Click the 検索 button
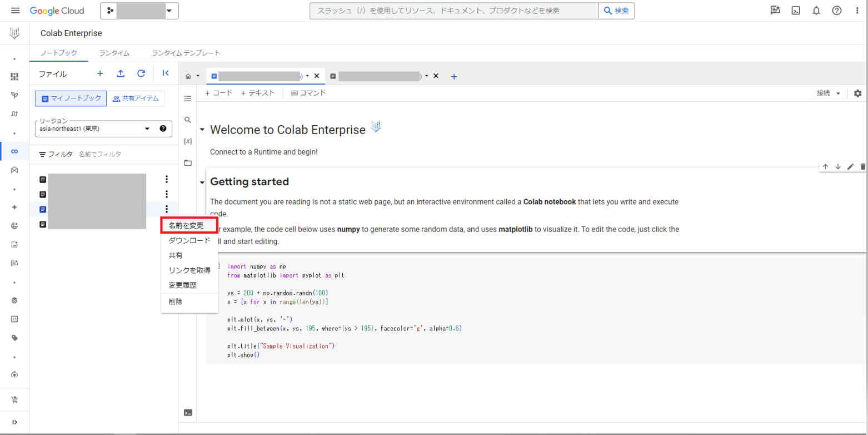The image size is (868, 435). pyautogui.click(x=616, y=11)
